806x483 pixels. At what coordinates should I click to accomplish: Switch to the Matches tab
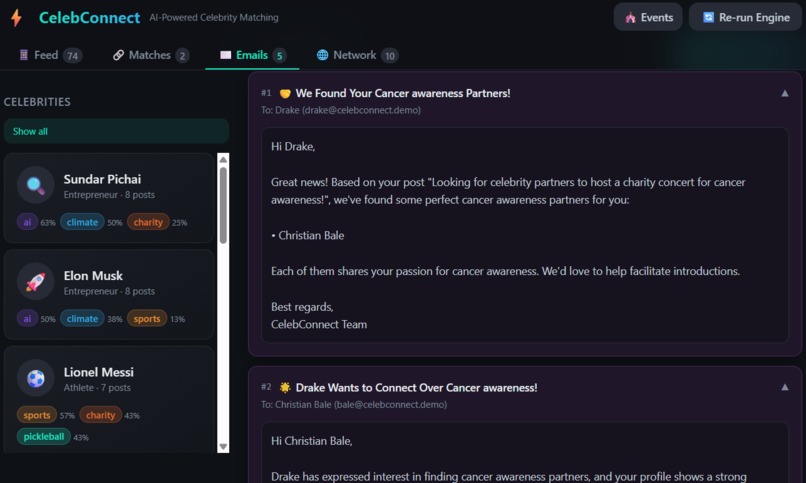tap(151, 55)
